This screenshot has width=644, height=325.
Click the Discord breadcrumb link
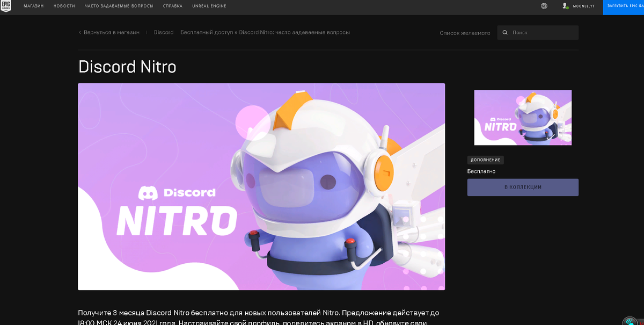[164, 33]
